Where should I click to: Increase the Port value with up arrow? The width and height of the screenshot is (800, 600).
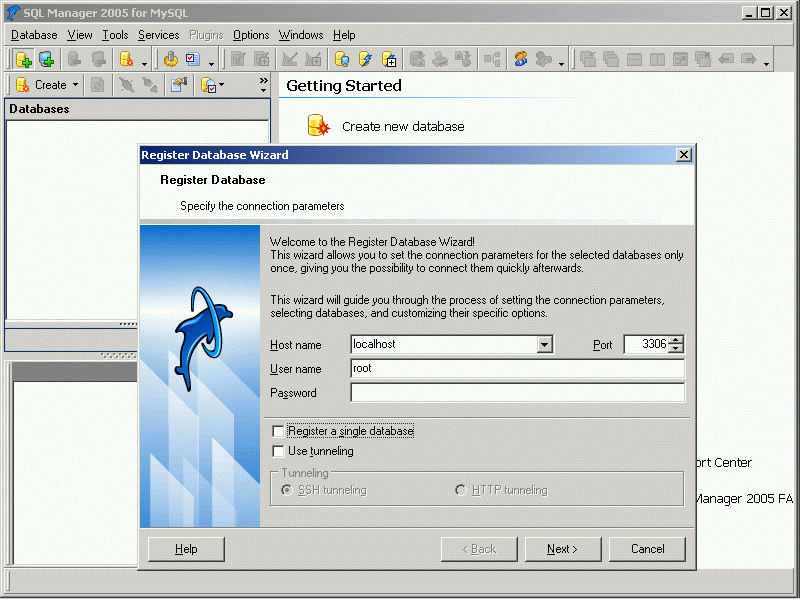676,340
